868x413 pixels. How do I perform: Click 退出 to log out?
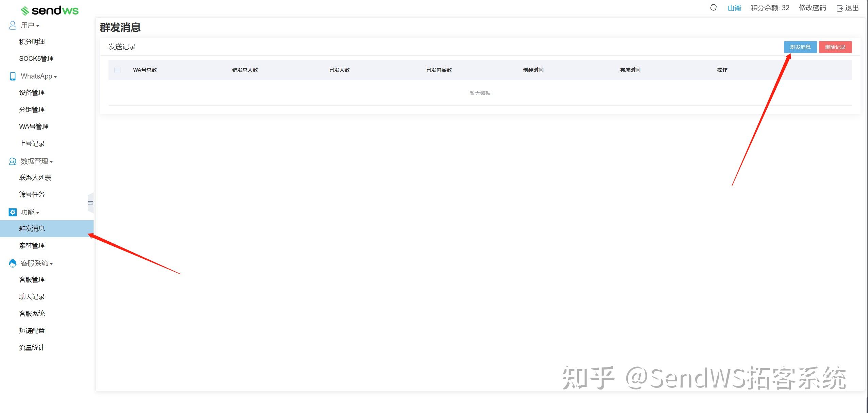(848, 8)
